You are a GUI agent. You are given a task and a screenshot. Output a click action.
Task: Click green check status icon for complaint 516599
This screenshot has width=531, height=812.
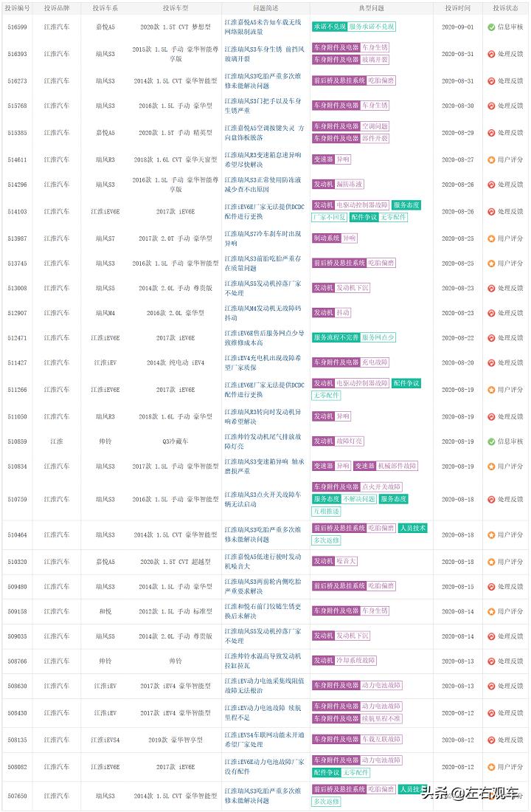point(491,27)
